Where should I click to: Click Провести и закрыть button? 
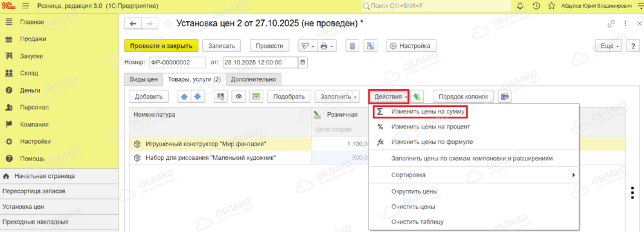[x=162, y=46]
